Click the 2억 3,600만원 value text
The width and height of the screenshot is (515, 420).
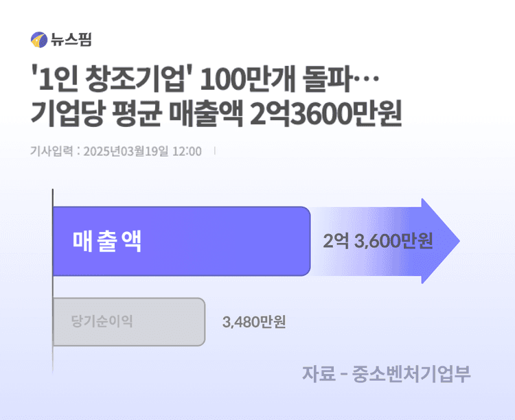pyautogui.click(x=378, y=241)
